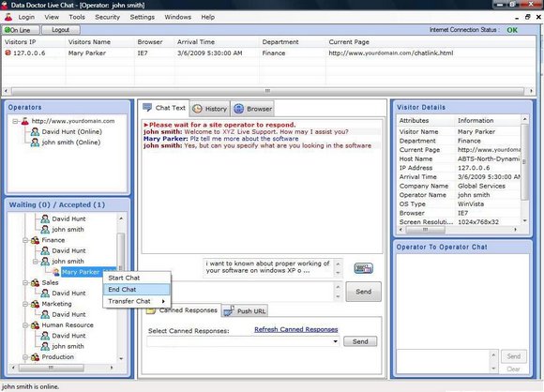Click the Push URL tab icon

click(229, 310)
